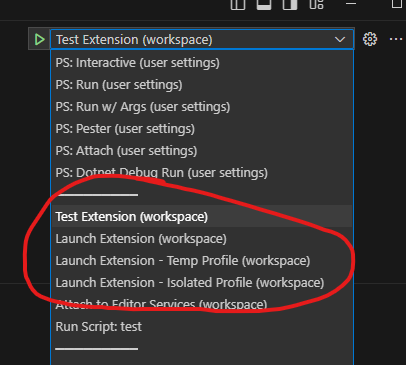
Task: Select PS: Attach (user settings)
Action: click(202, 151)
